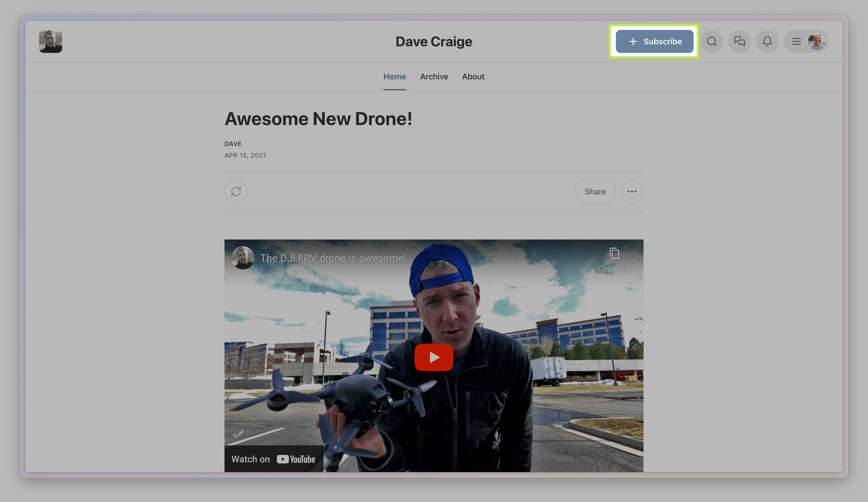This screenshot has width=868, height=502.
Task: Switch to the Home tab
Action: click(x=395, y=77)
